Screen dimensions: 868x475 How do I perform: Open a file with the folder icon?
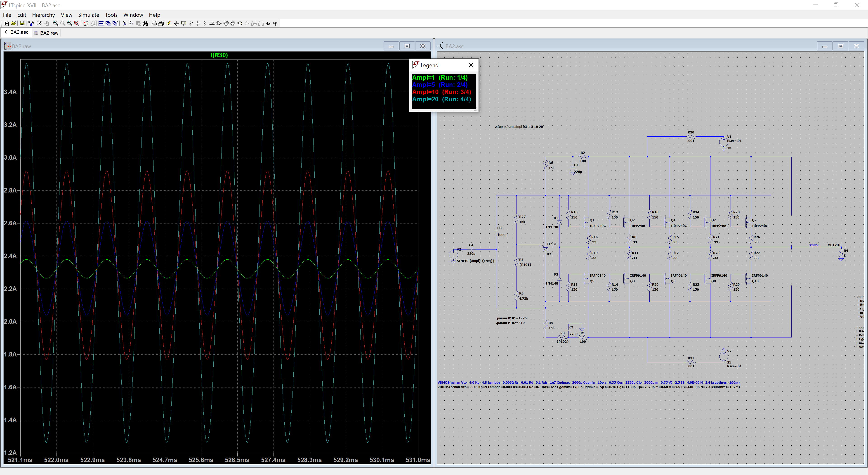click(14, 23)
